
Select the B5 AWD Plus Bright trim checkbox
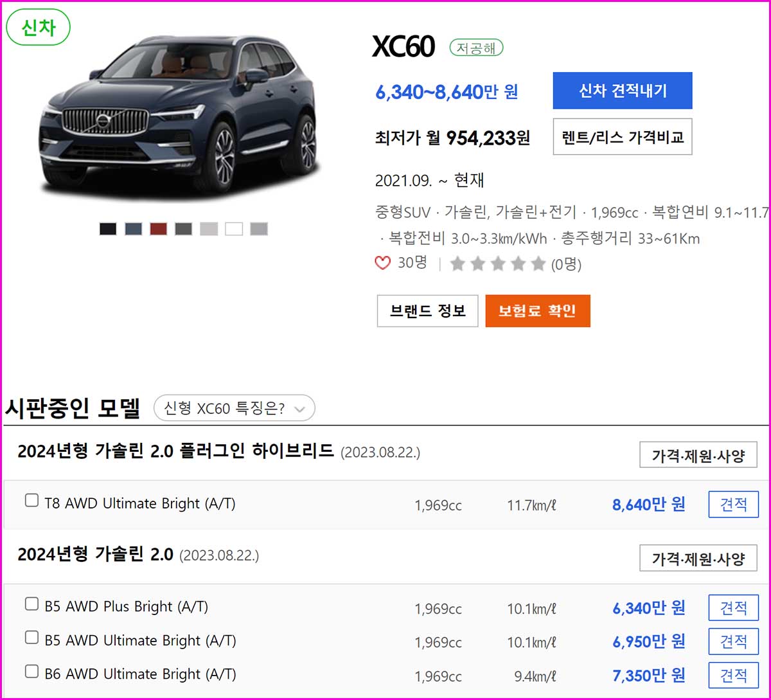tap(31, 603)
